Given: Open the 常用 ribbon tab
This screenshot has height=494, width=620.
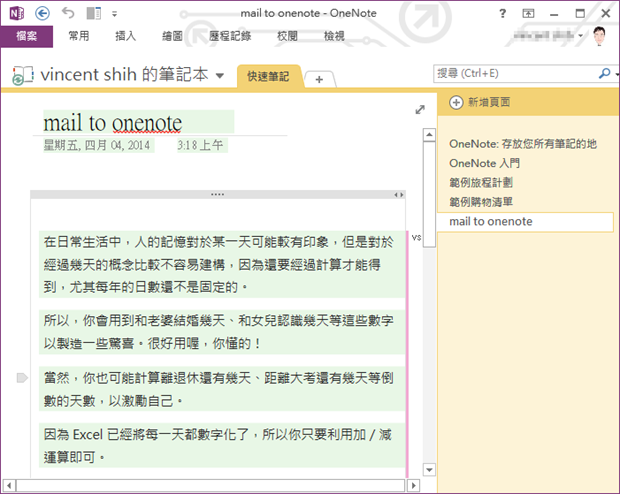Looking at the screenshot, I should (x=79, y=36).
